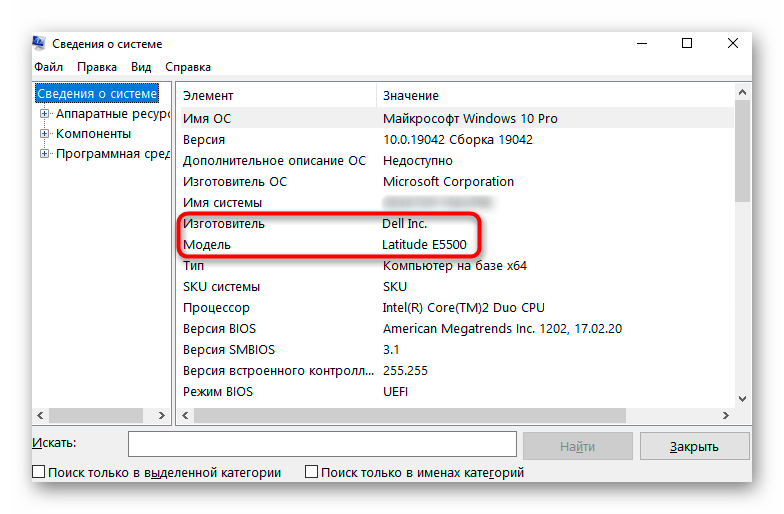Select the Версия row label
The image size is (784, 514).
click(x=204, y=140)
